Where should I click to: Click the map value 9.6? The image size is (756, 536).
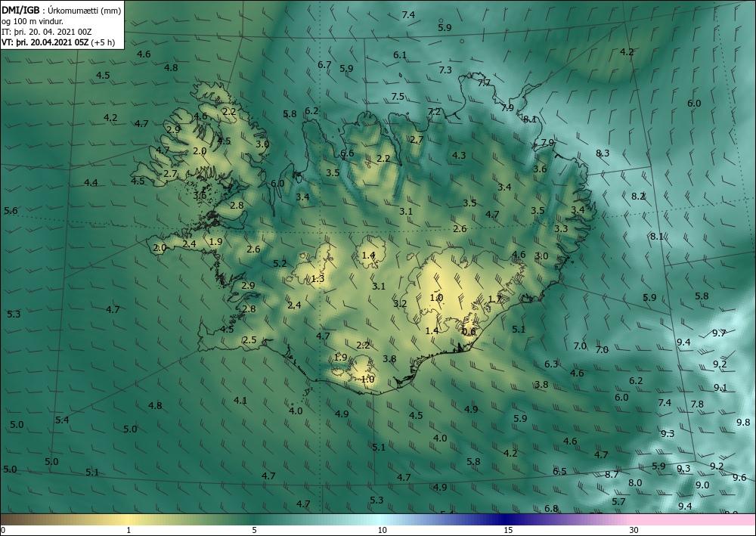click(x=739, y=478)
